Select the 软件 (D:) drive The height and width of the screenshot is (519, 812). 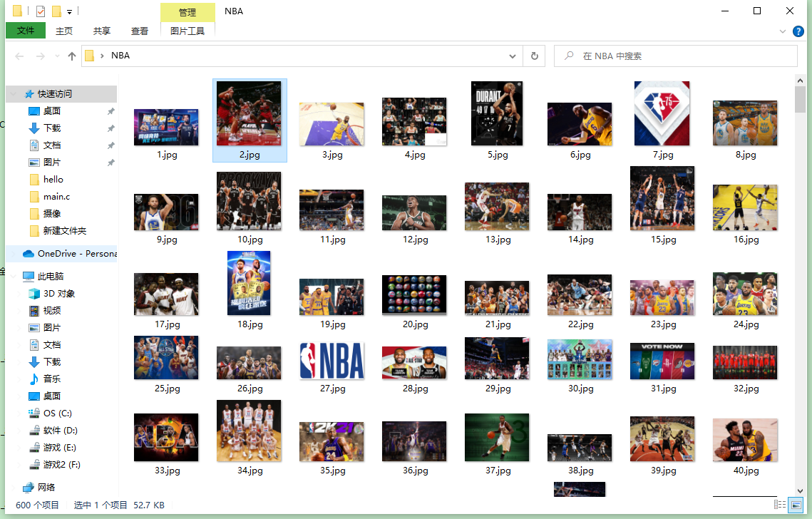pyautogui.click(x=60, y=431)
